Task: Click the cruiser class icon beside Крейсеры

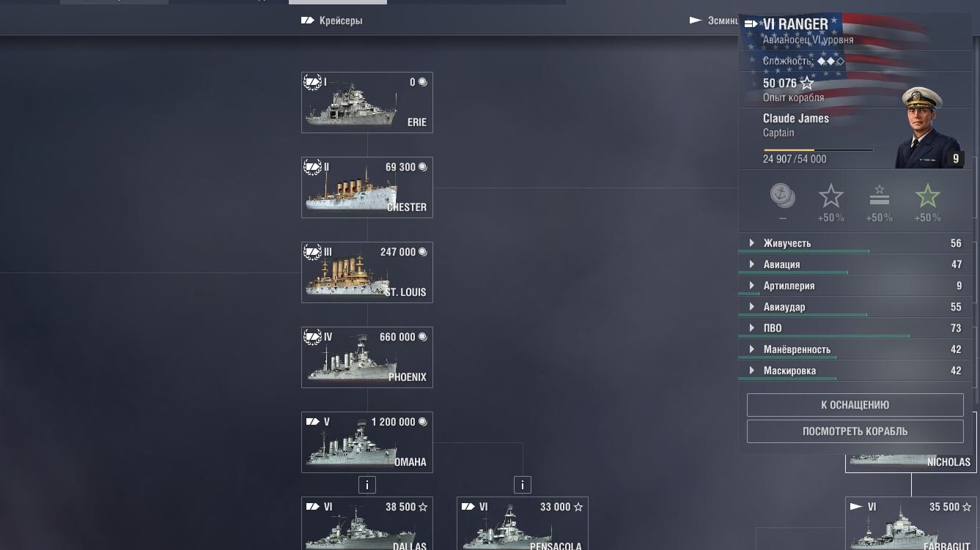Action: 308,21
